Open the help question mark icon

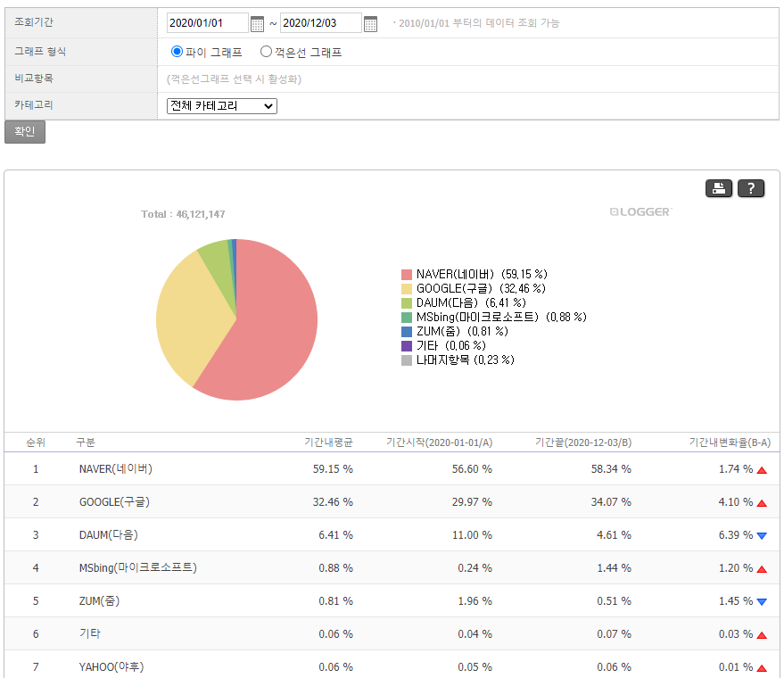click(x=750, y=188)
